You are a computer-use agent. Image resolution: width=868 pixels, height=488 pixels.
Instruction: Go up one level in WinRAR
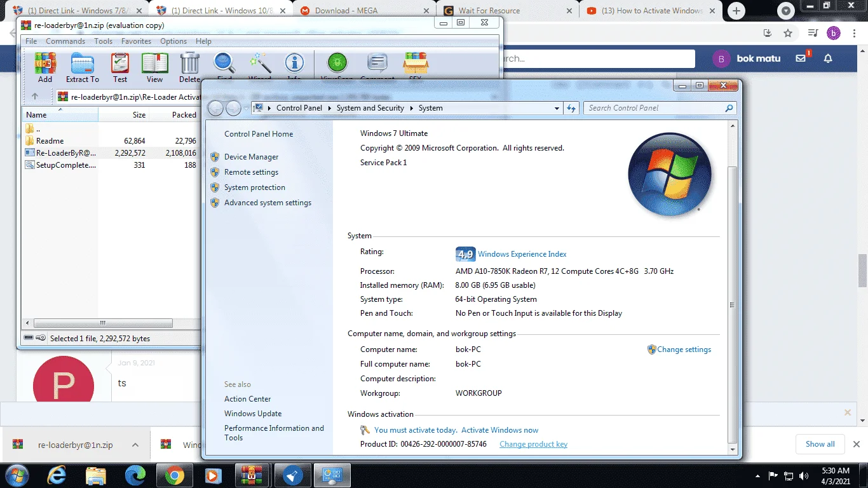coord(35,97)
